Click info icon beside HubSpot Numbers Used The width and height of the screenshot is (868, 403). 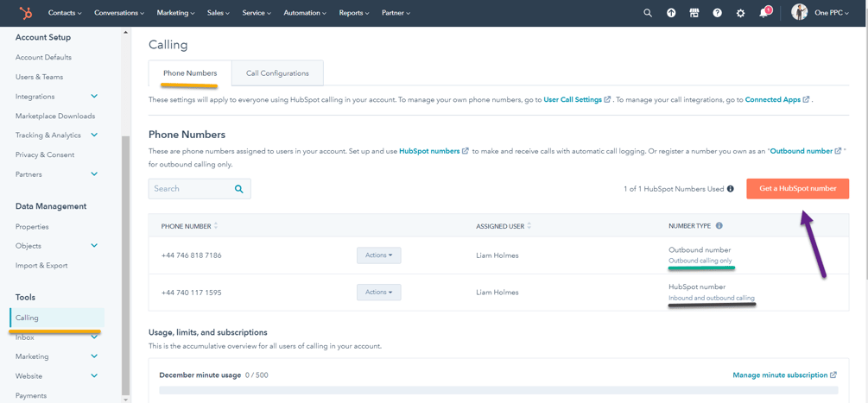[x=730, y=188]
